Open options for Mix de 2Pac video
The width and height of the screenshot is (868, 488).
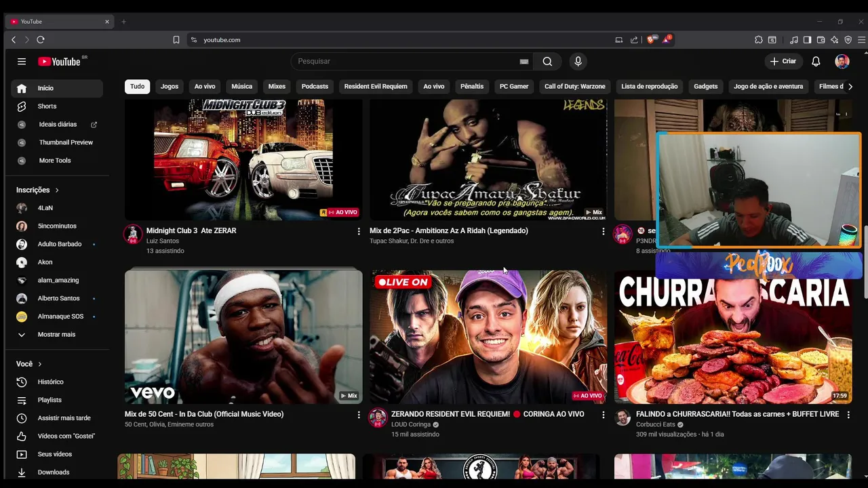[603, 232]
